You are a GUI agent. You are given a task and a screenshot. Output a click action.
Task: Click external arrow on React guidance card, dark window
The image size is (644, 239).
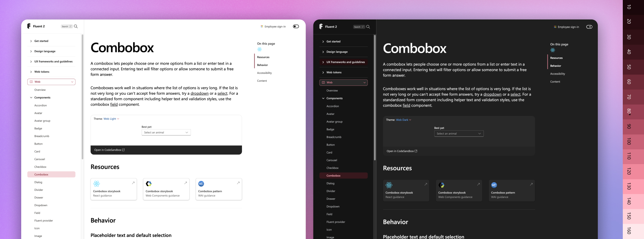point(426,184)
